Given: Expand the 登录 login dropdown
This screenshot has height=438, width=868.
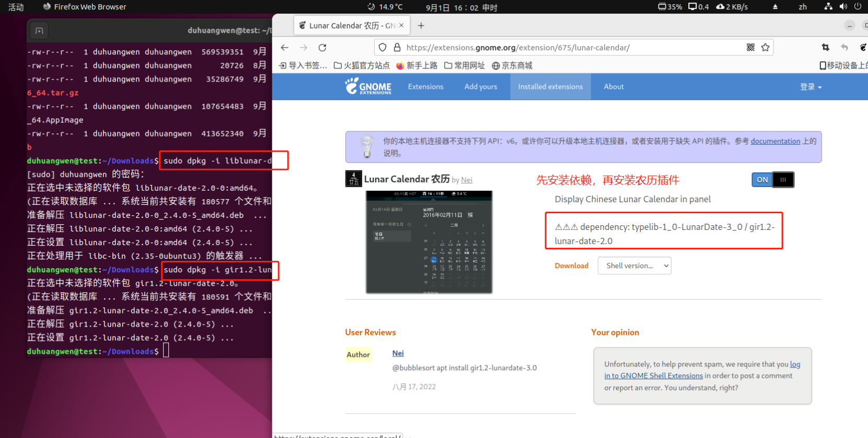Looking at the screenshot, I should click(811, 87).
